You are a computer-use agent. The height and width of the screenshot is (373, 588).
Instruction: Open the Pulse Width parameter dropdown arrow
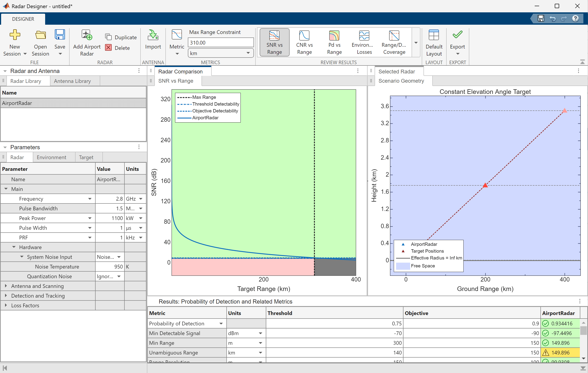click(x=90, y=228)
